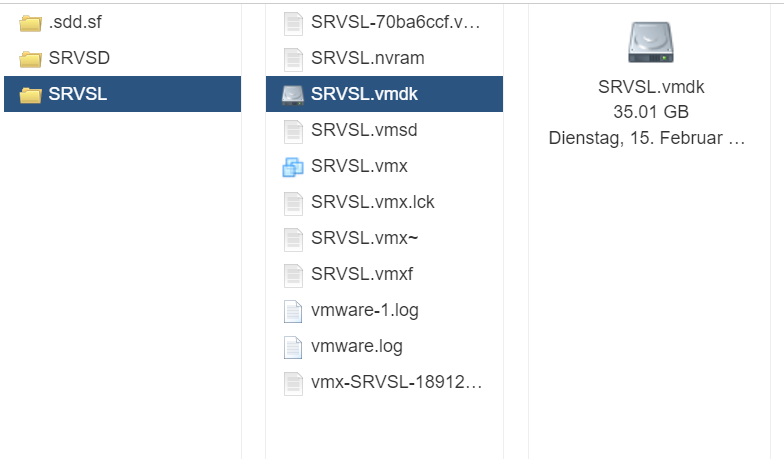
Task: Select the SRVSL.vmx.lck file
Action: click(x=372, y=203)
